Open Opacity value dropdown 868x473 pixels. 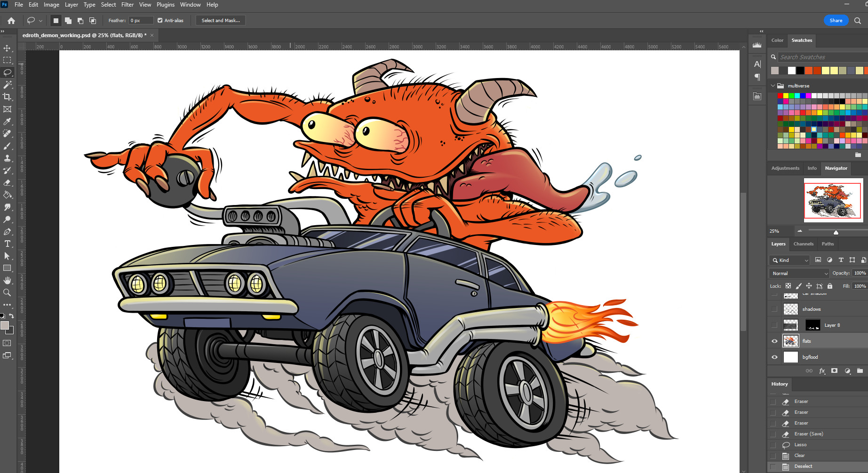pyautogui.click(x=860, y=273)
